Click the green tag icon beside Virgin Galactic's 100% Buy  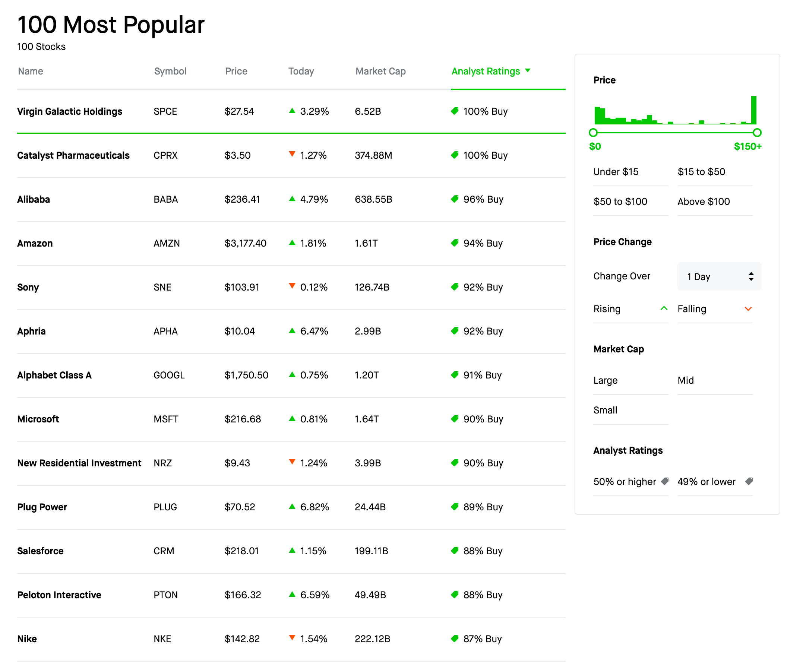(455, 111)
